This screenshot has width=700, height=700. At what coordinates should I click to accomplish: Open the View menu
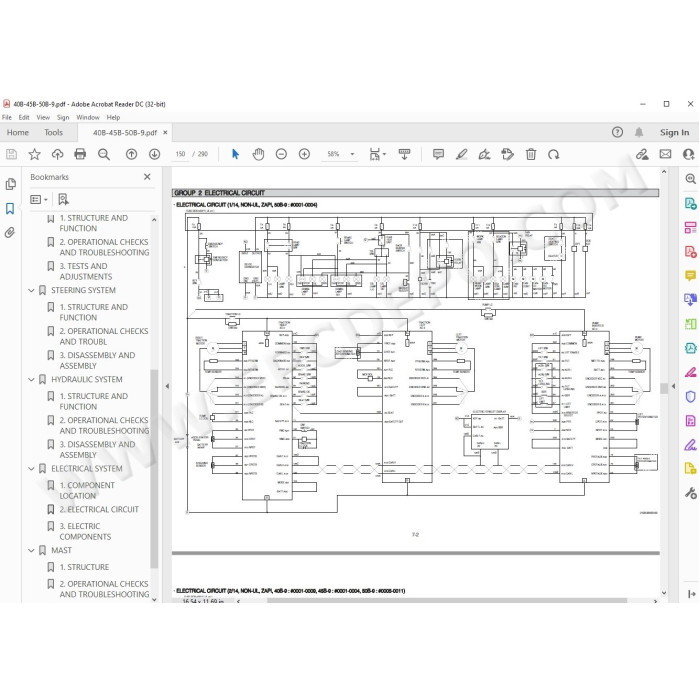coord(43,117)
